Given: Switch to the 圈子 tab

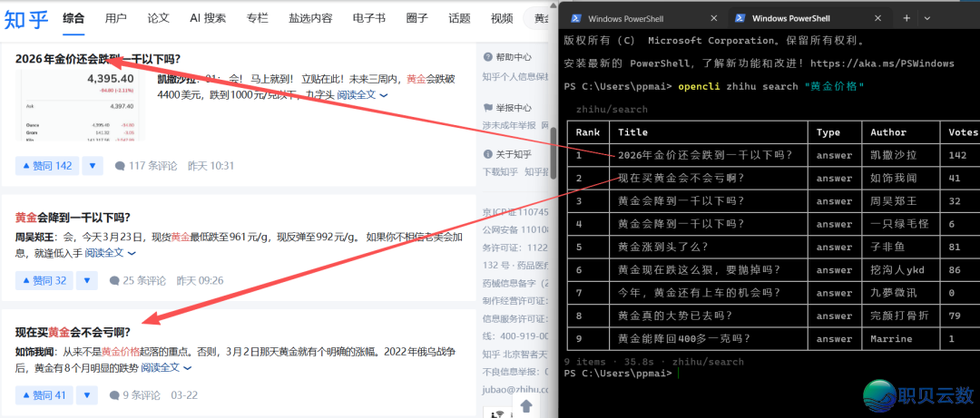Looking at the screenshot, I should (x=416, y=18).
